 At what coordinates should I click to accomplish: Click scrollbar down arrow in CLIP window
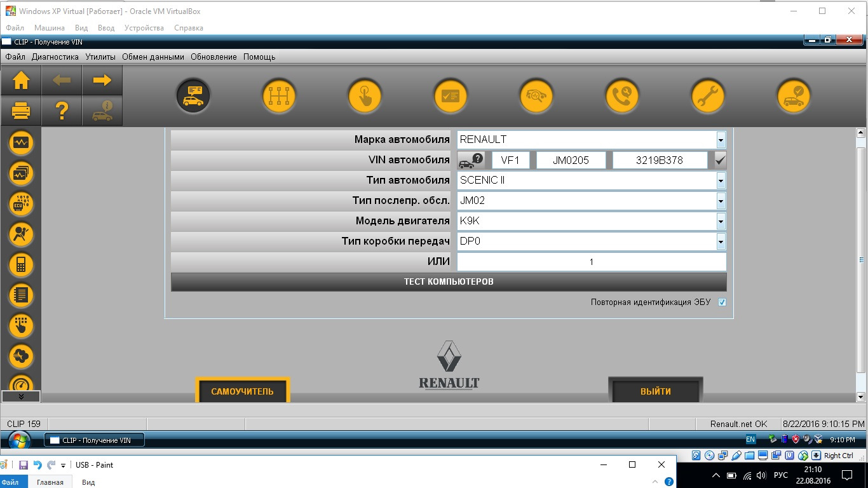click(861, 397)
